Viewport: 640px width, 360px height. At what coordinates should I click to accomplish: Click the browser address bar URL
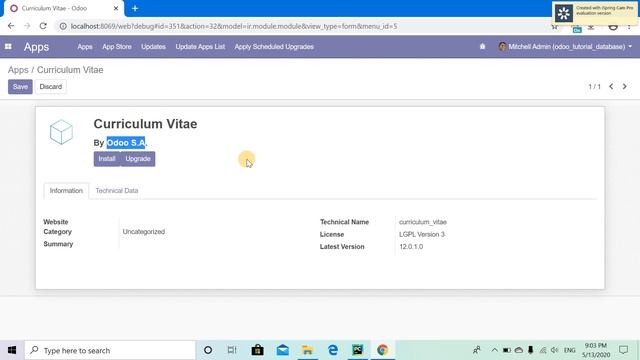pyautogui.click(x=234, y=26)
